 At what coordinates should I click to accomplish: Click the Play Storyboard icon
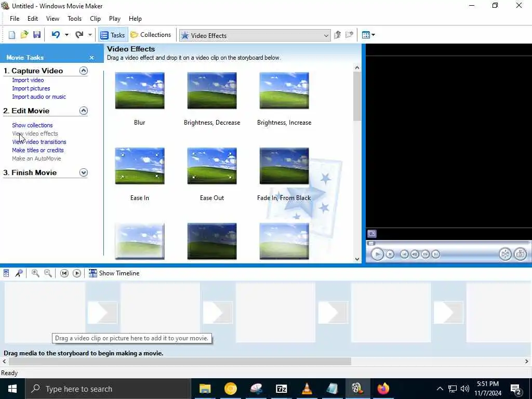[x=77, y=273]
